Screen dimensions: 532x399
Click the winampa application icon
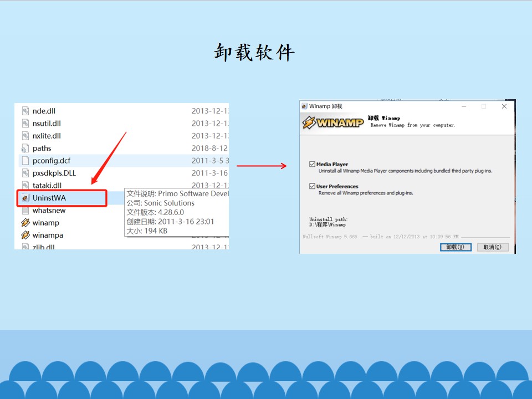pos(25,235)
